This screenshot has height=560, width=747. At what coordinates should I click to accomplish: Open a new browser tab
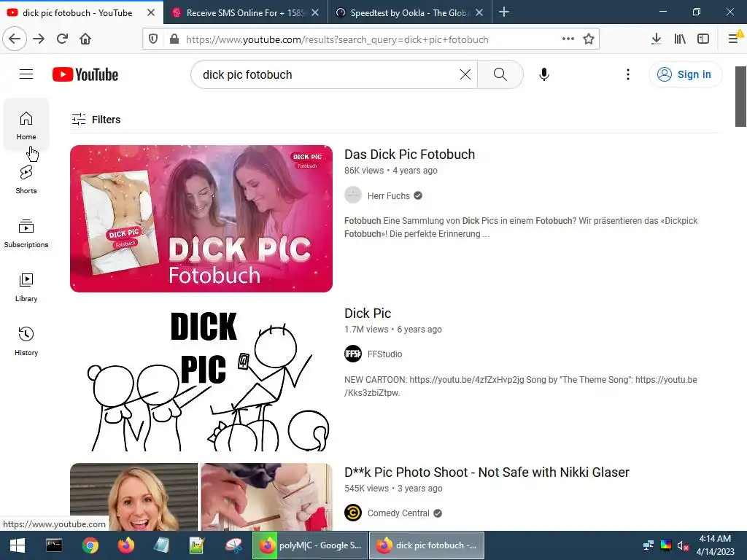point(504,12)
